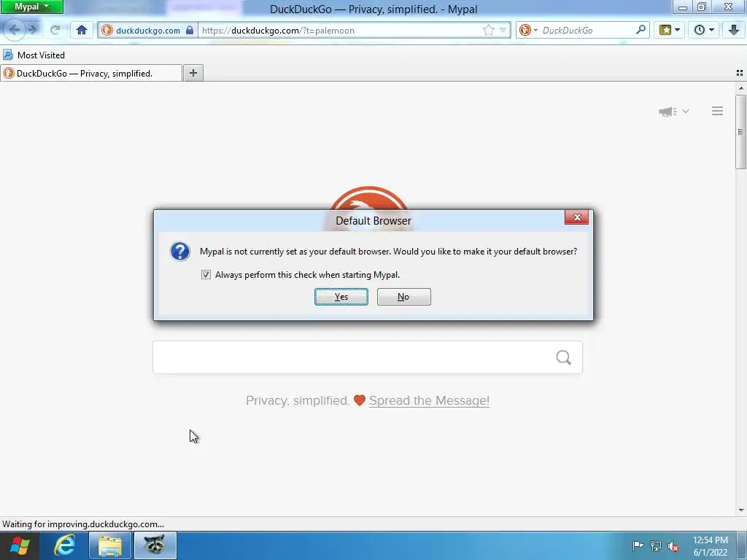
Task: Open the Spread the Message link
Action: tap(429, 400)
